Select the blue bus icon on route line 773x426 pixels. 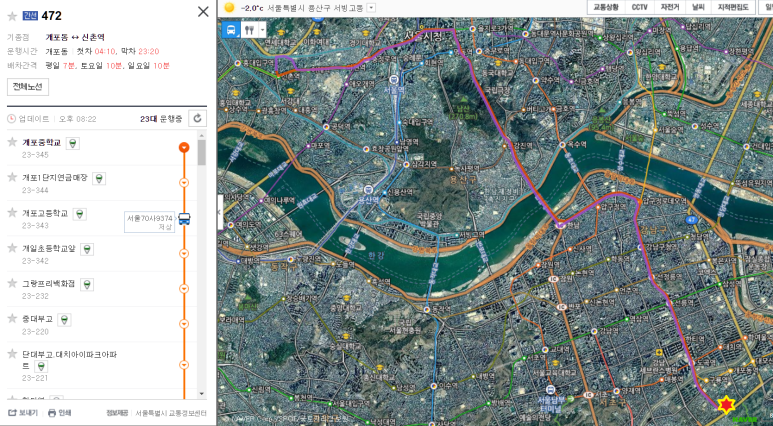point(184,218)
